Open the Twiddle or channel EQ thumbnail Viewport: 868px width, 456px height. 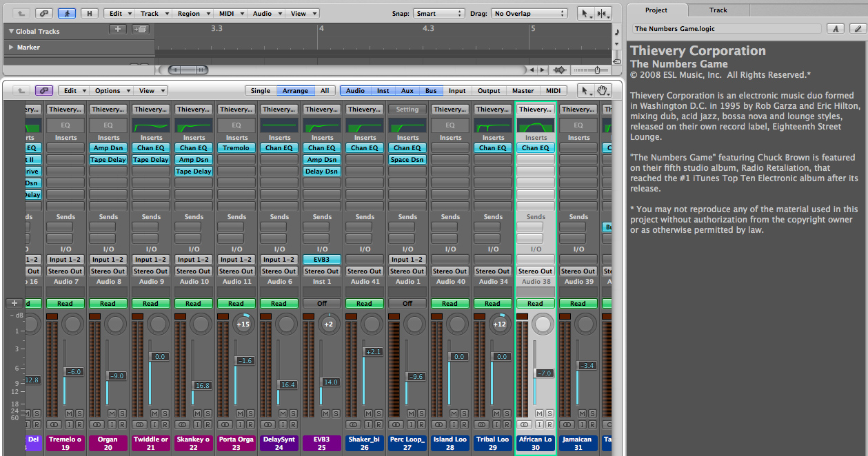[x=151, y=125]
